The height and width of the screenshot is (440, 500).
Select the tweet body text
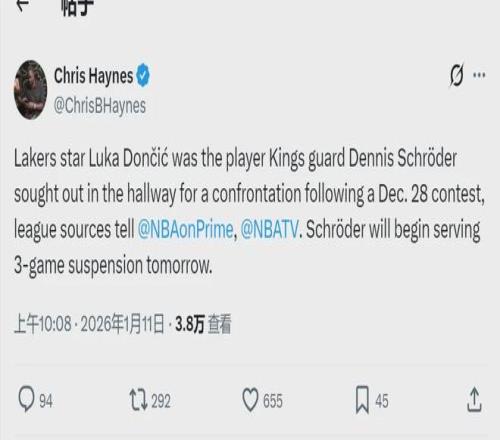249,212
